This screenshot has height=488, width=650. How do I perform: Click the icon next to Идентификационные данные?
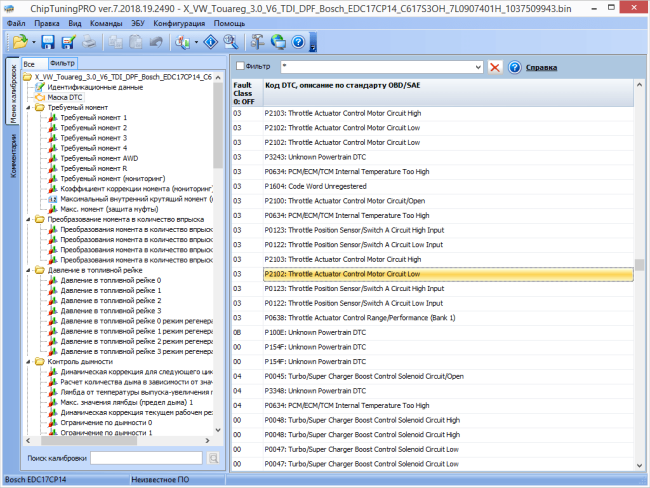(x=40, y=87)
